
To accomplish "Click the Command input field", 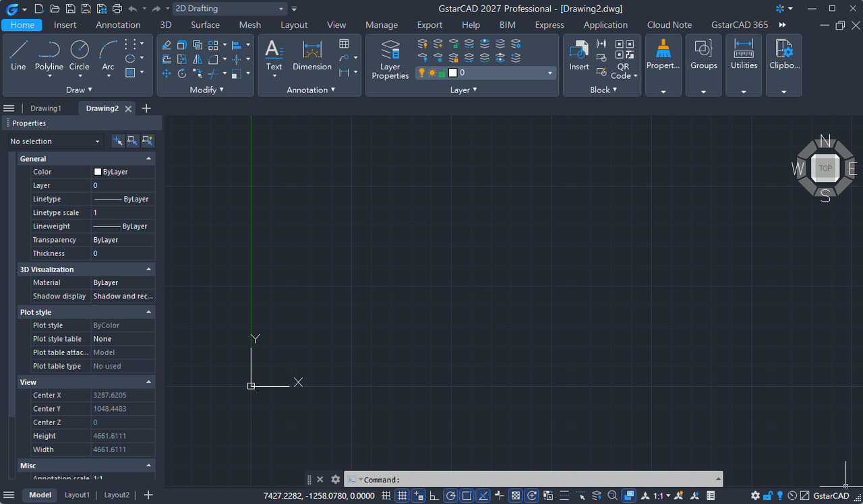I will [x=533, y=480].
